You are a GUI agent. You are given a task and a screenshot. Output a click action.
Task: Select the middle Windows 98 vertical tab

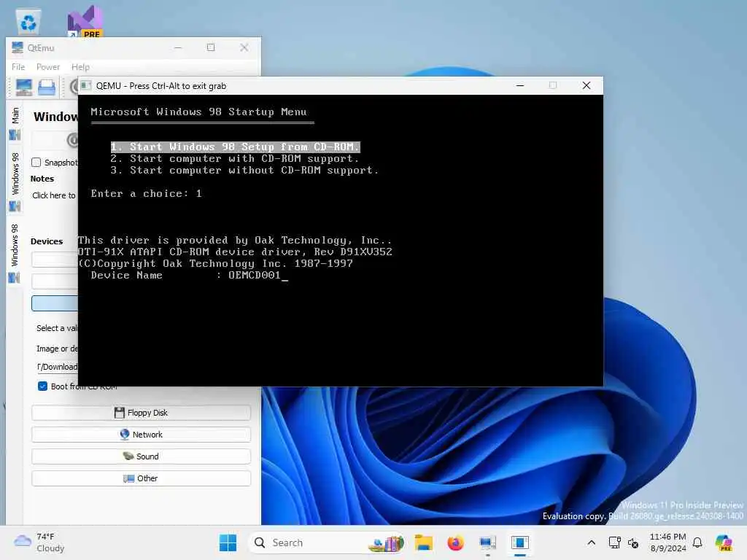pyautogui.click(x=15, y=174)
